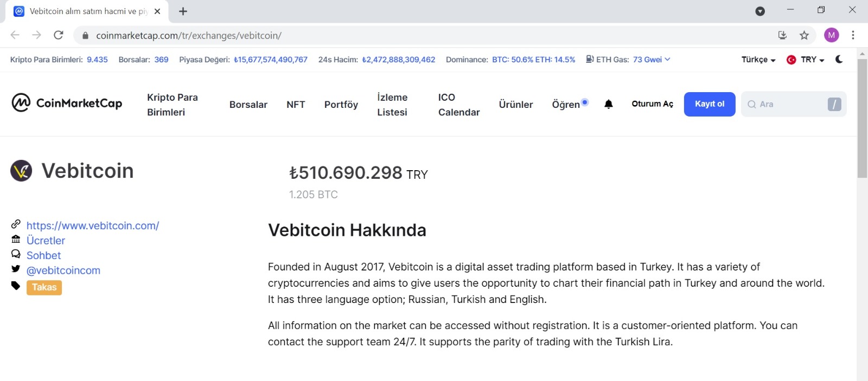Open the TRY currency selector
Image resolution: width=868 pixels, height=381 pixels.
pyautogui.click(x=806, y=60)
